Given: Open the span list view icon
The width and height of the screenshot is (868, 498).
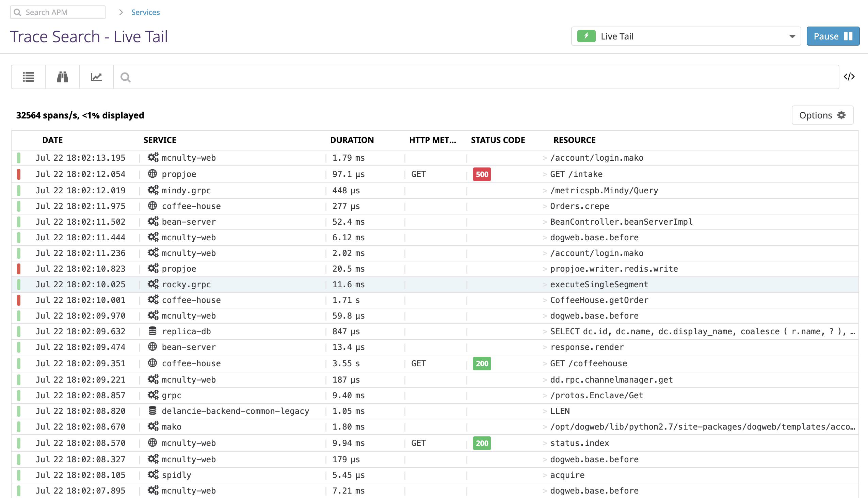Looking at the screenshot, I should (28, 77).
